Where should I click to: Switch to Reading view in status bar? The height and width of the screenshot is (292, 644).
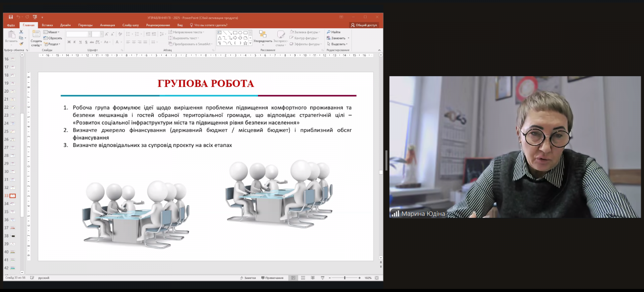[313, 278]
